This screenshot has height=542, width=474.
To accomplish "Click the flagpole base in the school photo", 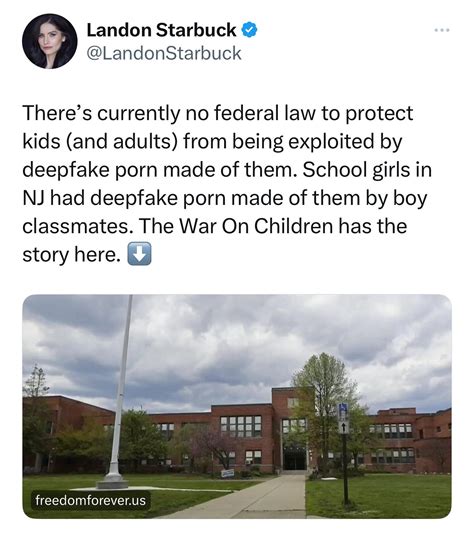I will click(113, 481).
